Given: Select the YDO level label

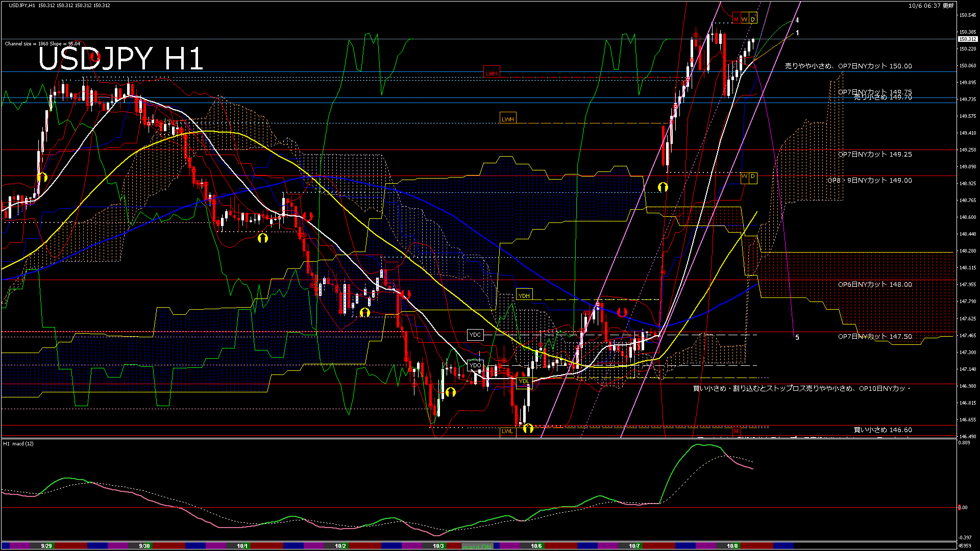Looking at the screenshot, I should [x=475, y=365].
